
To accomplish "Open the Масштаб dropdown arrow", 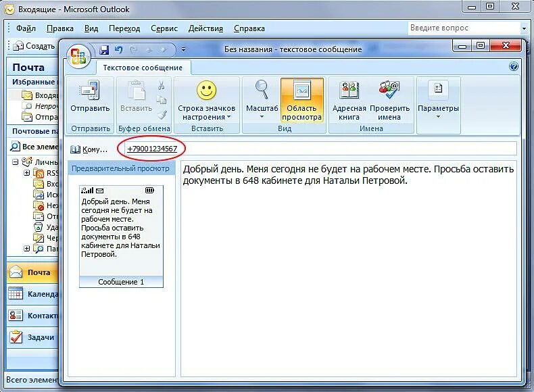I will [x=262, y=117].
